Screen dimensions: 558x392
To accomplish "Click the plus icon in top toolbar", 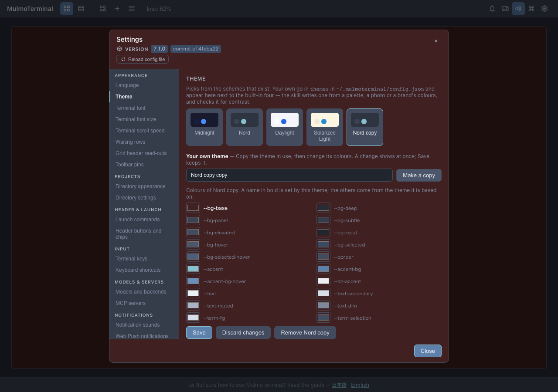I will (117, 9).
